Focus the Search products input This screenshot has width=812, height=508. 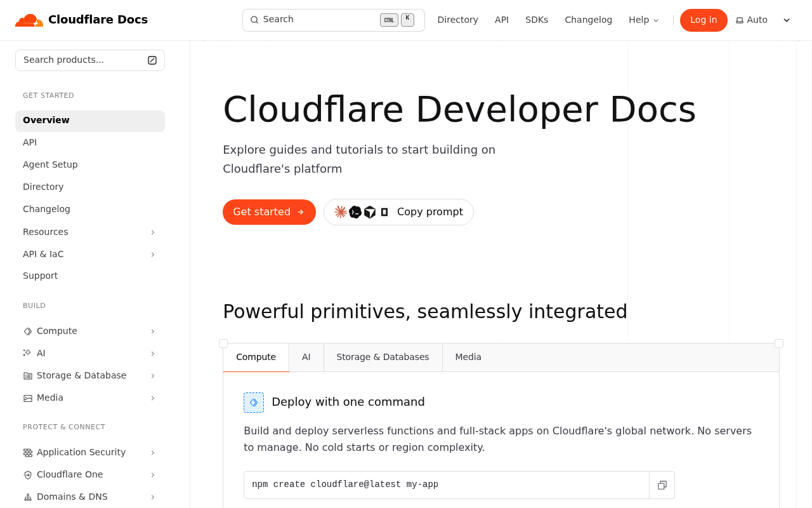tap(90, 60)
